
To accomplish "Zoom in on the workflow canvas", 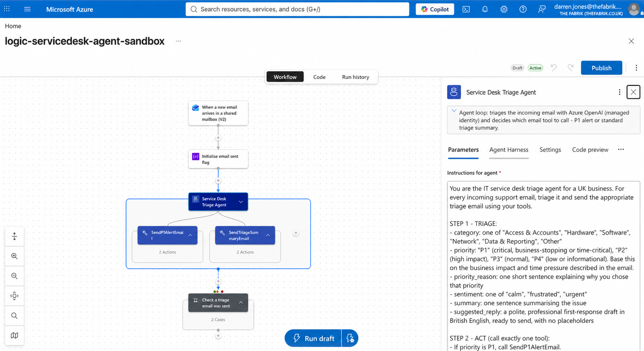I will coord(14,256).
